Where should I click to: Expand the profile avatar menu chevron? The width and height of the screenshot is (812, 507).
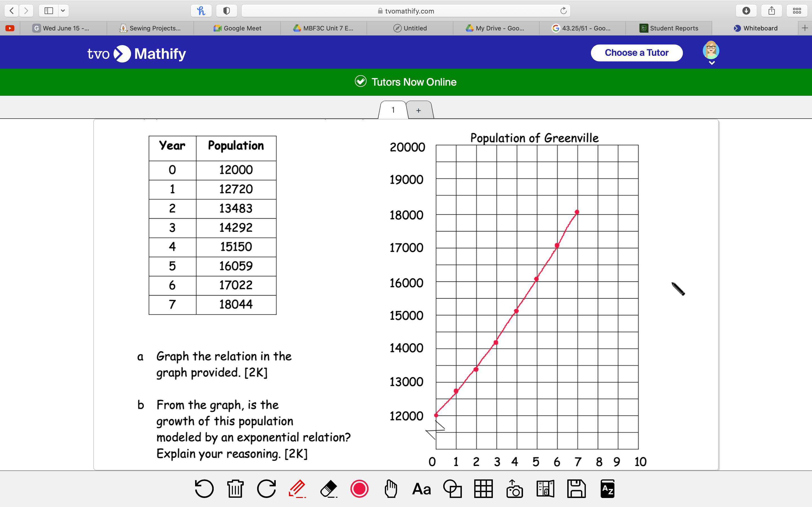(x=712, y=63)
